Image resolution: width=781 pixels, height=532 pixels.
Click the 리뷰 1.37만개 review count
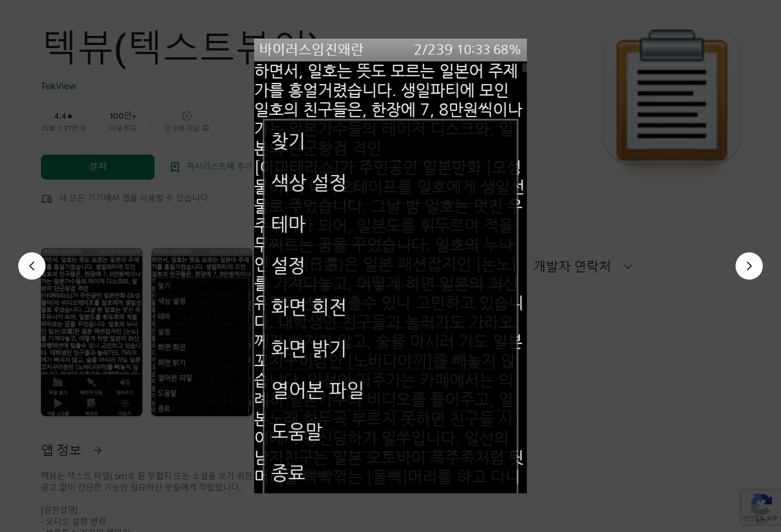pyautogui.click(x=63, y=128)
